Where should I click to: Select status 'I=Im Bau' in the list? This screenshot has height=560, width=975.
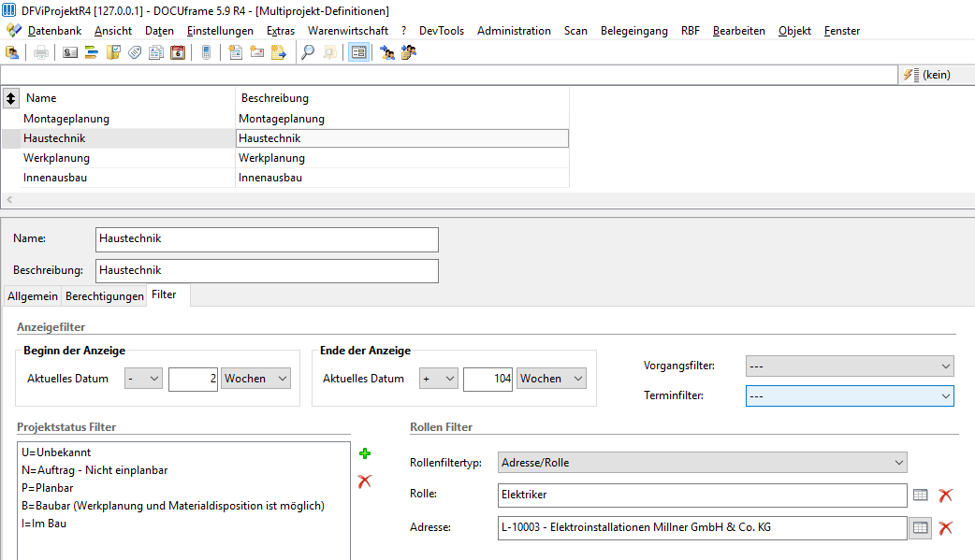[x=44, y=524]
